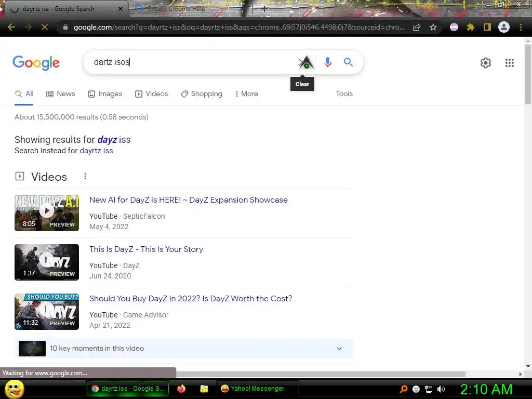Open the Chrome three-dot menu
This screenshot has width=532, height=399.
point(521,27)
